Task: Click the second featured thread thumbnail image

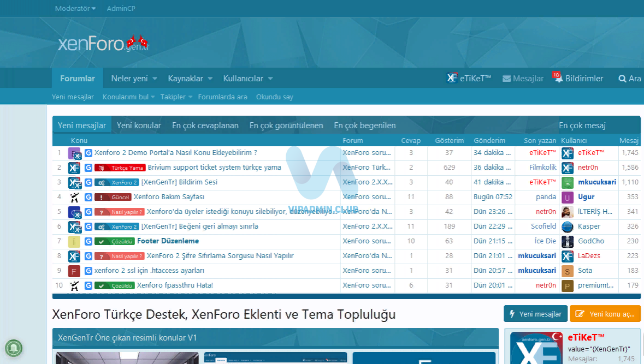Action: 276,358
